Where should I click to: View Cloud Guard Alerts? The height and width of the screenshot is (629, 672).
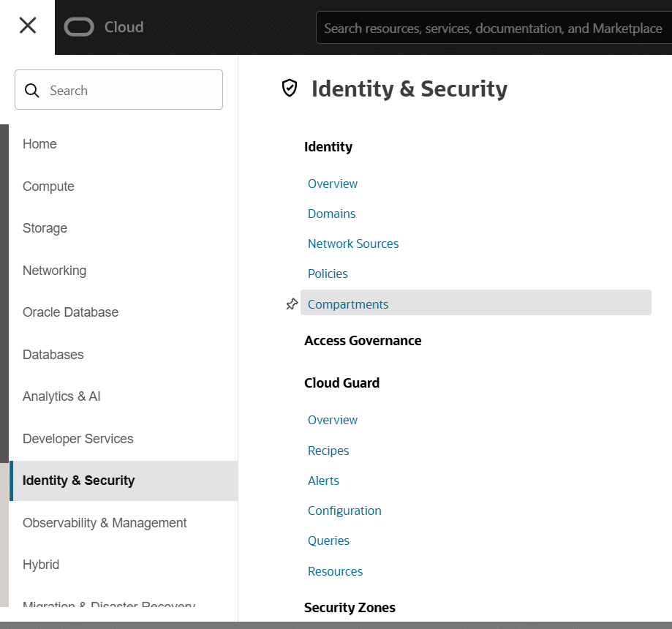point(323,481)
